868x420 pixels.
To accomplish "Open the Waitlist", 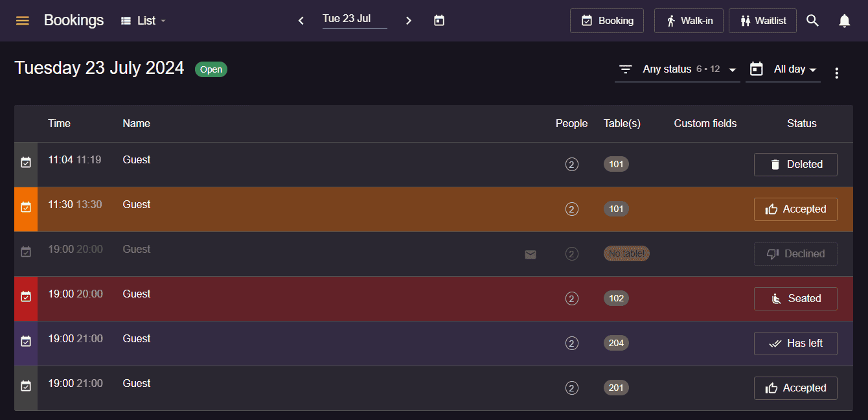I will tap(762, 20).
